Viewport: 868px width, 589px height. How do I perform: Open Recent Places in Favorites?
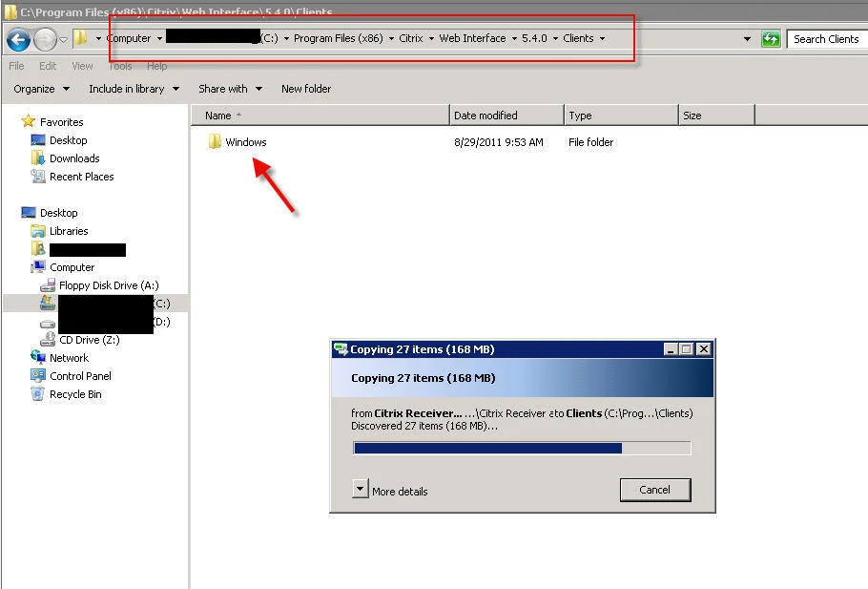pos(81,177)
